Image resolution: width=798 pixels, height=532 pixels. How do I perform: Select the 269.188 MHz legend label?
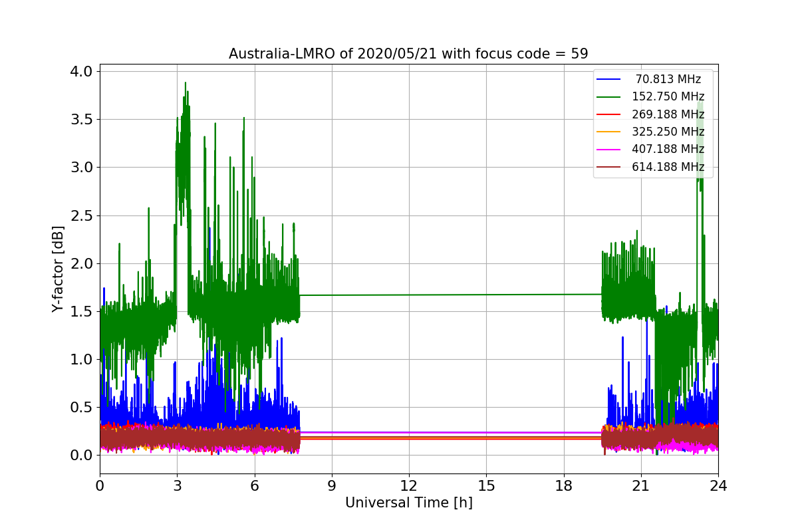pyautogui.click(x=668, y=114)
